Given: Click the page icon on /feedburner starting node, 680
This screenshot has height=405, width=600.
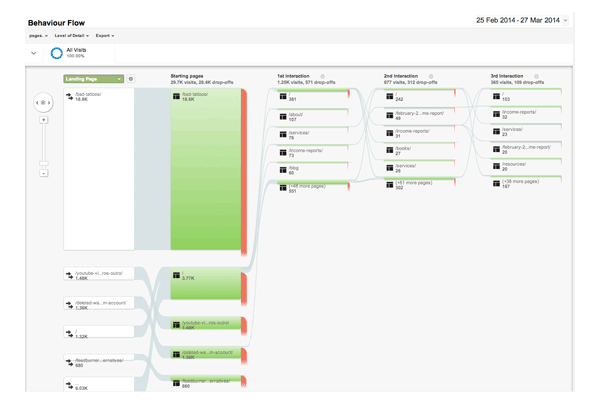Looking at the screenshot, I should [x=176, y=383].
